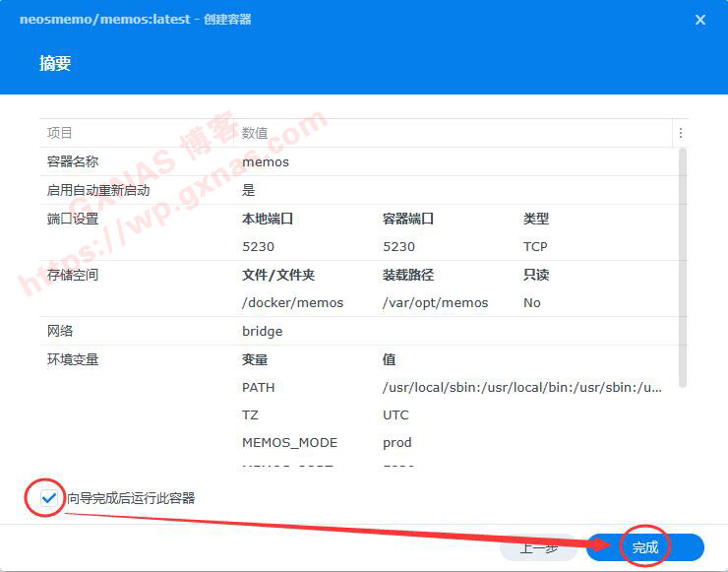Image resolution: width=728 pixels, height=572 pixels.
Task: Click the /docker/memos folder path
Action: point(292,303)
